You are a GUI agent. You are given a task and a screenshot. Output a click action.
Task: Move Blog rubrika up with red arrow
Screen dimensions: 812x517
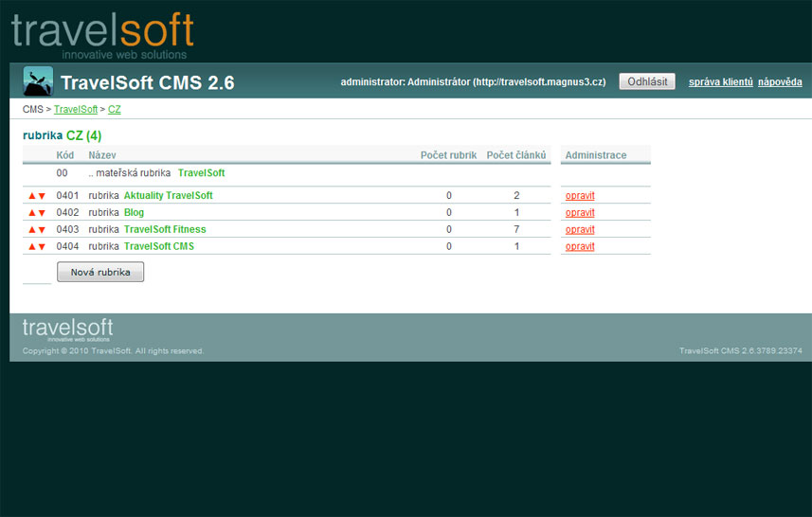coord(32,213)
